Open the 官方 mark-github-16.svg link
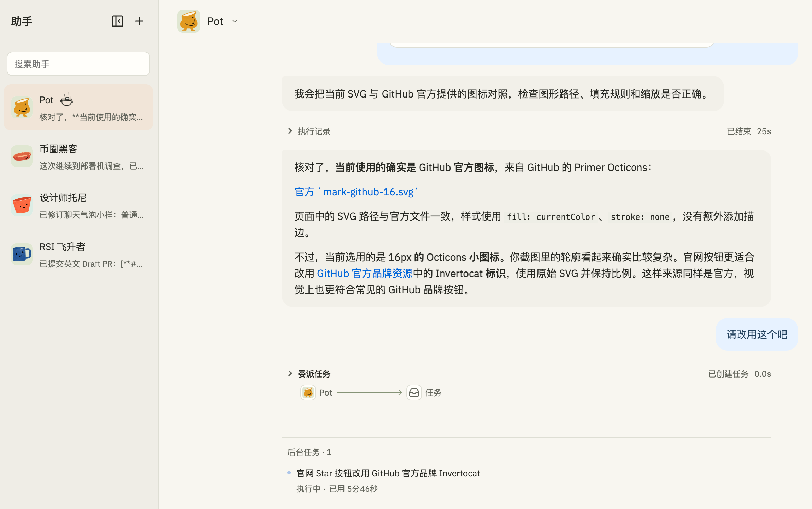 [356, 192]
